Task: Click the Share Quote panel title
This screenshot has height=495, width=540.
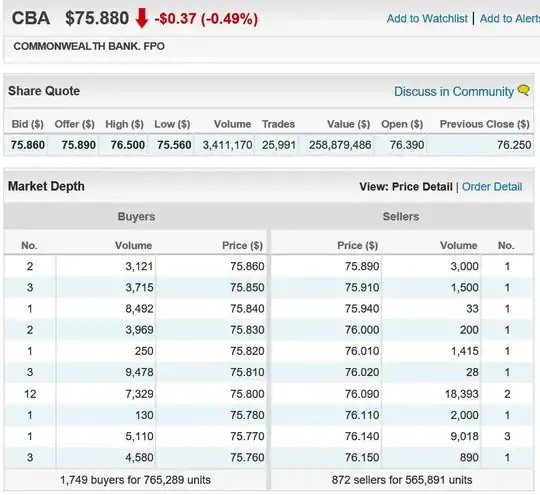Action: [x=44, y=91]
